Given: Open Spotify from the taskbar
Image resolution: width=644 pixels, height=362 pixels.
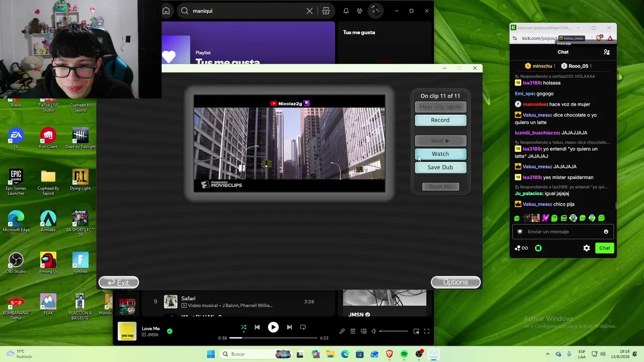Looking at the screenshot, I should tap(404, 354).
